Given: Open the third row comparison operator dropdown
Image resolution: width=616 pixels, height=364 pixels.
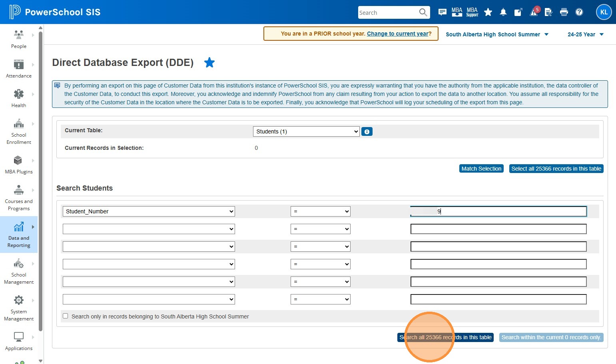Looking at the screenshot, I should click(x=321, y=247).
